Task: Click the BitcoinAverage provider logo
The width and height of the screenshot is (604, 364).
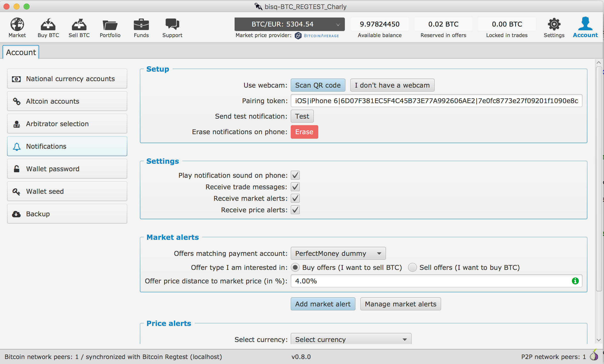Action: point(317,36)
